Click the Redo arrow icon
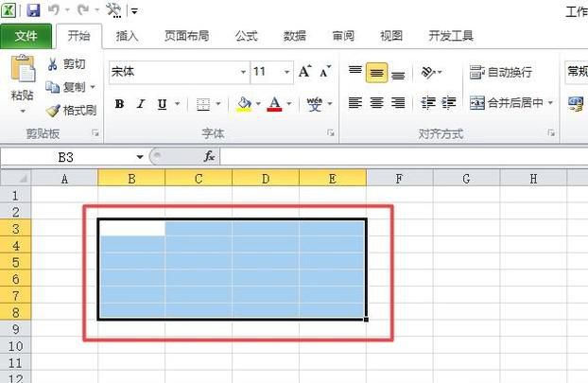The image size is (588, 383). click(82, 10)
